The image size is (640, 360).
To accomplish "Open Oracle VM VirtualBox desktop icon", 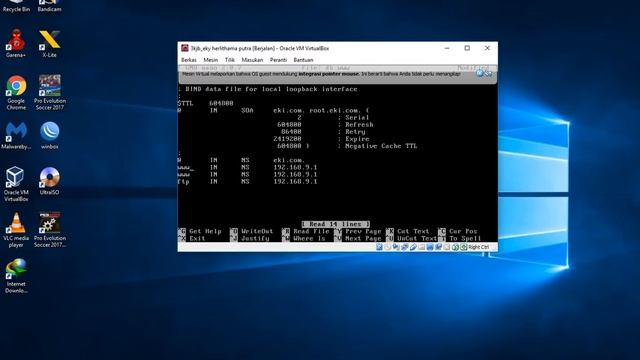I will click(x=16, y=184).
